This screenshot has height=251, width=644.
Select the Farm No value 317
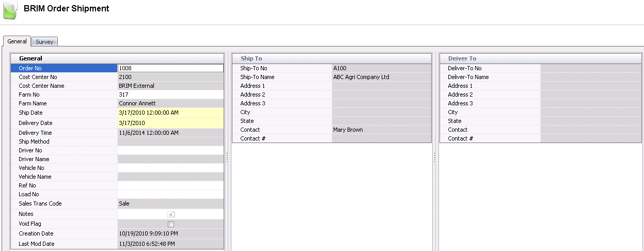[x=170, y=95]
